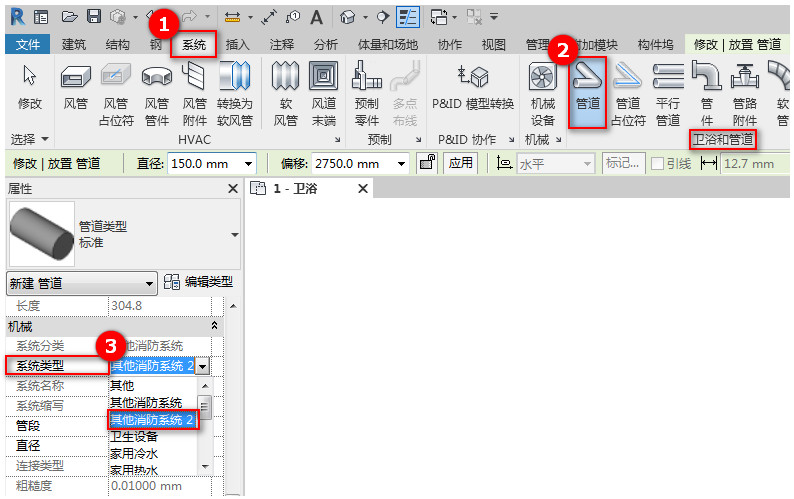The image size is (794, 499).
Task: Choose '其他消防系统 2' in dropdown list
Action: (153, 419)
